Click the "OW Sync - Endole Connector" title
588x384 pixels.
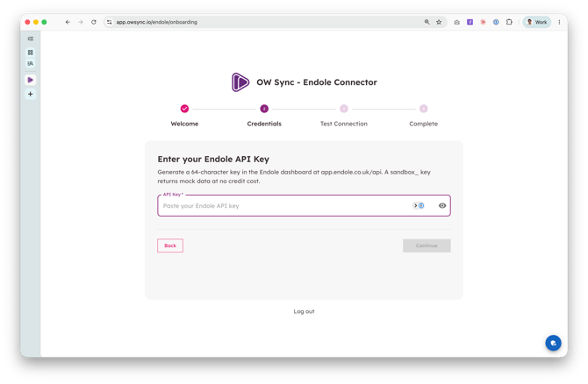click(317, 82)
